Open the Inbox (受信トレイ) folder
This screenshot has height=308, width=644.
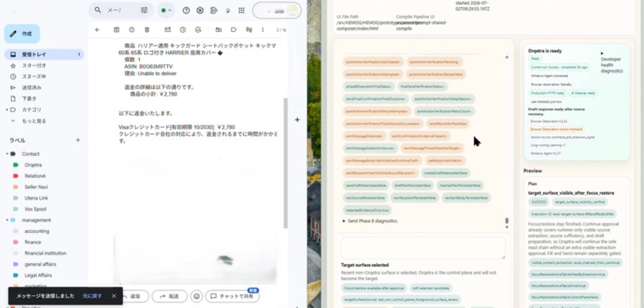coord(44,54)
